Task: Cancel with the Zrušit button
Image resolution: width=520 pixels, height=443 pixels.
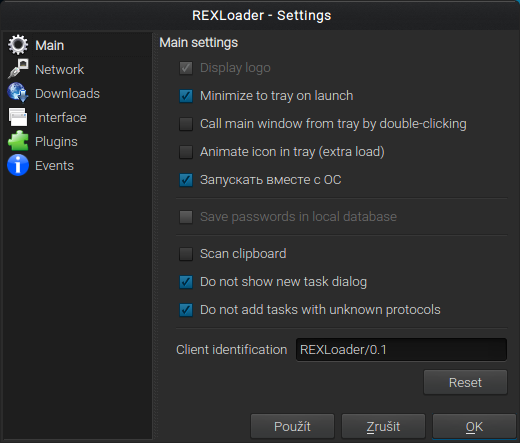Action: [383, 426]
